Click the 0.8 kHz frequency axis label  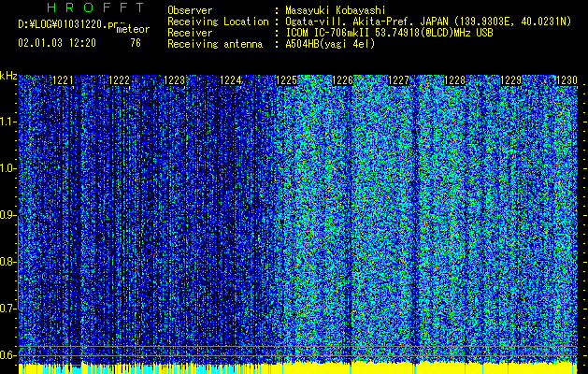pos(7,262)
